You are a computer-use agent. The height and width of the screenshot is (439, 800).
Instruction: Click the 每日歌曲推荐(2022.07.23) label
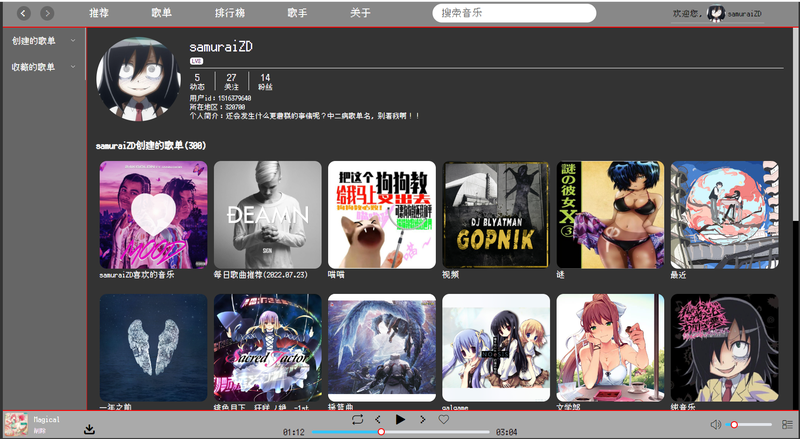[x=261, y=275]
